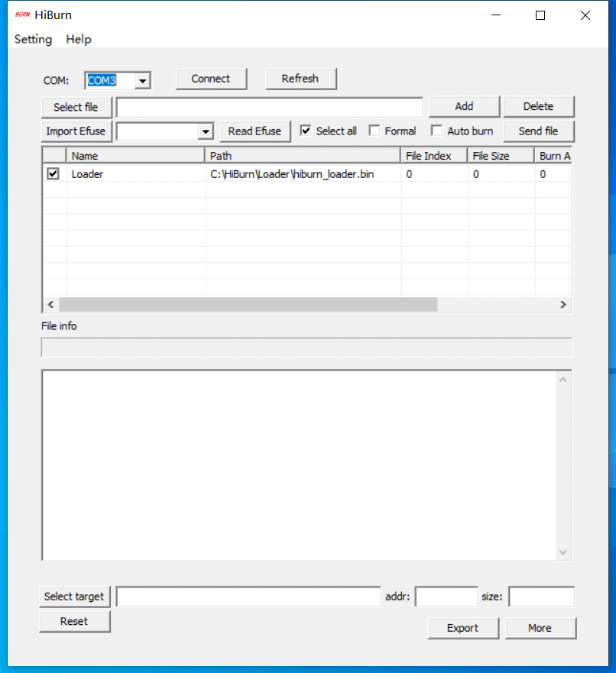Click the Read Efuse button

pos(255,131)
